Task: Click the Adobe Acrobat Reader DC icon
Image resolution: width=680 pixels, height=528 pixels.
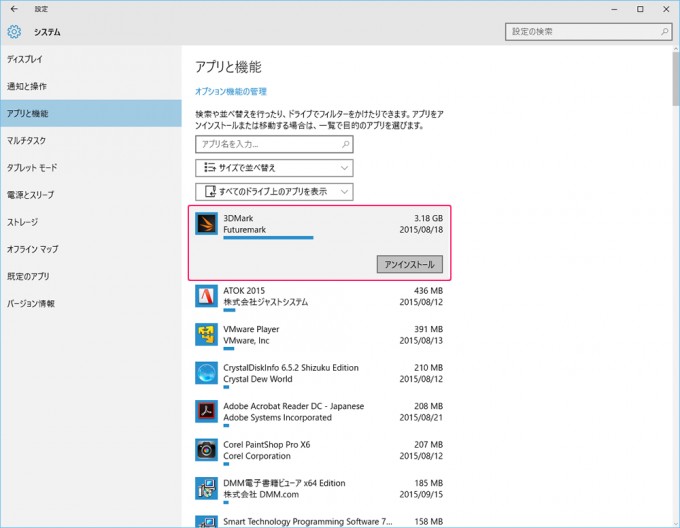Action: coord(206,411)
